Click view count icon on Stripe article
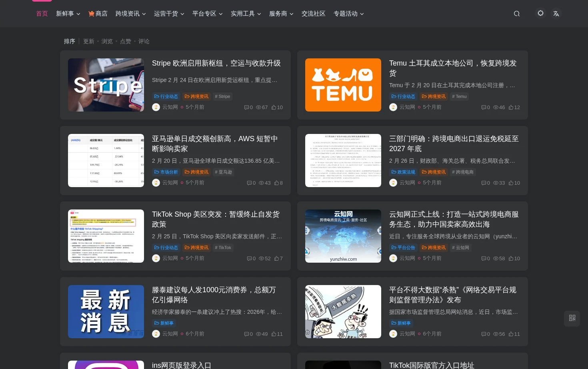 point(258,108)
